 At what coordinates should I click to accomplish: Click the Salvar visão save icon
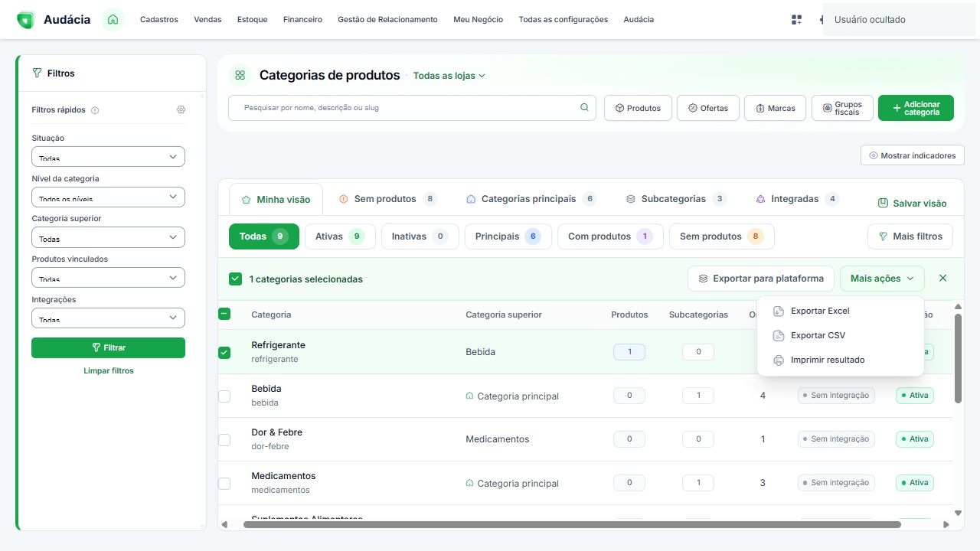tap(883, 203)
